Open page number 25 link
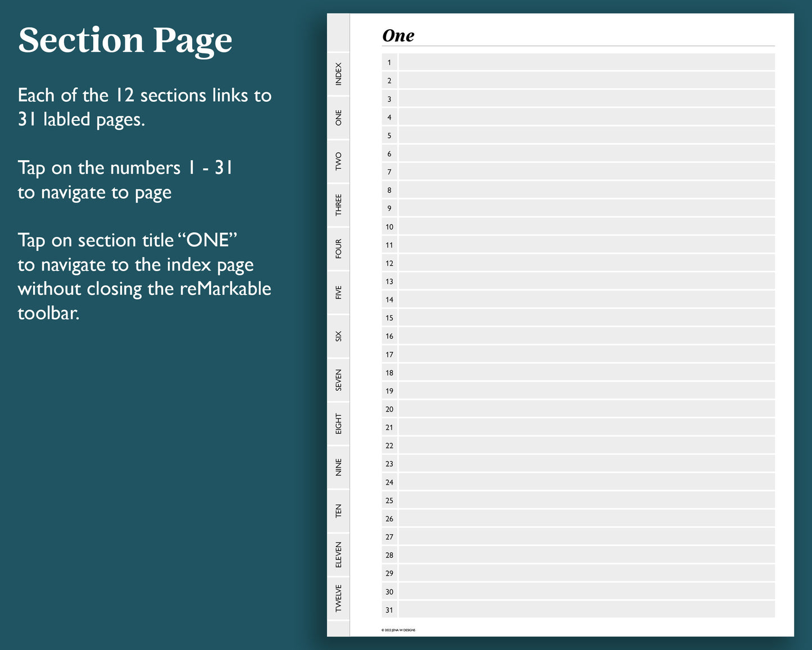This screenshot has width=812, height=650. click(389, 501)
